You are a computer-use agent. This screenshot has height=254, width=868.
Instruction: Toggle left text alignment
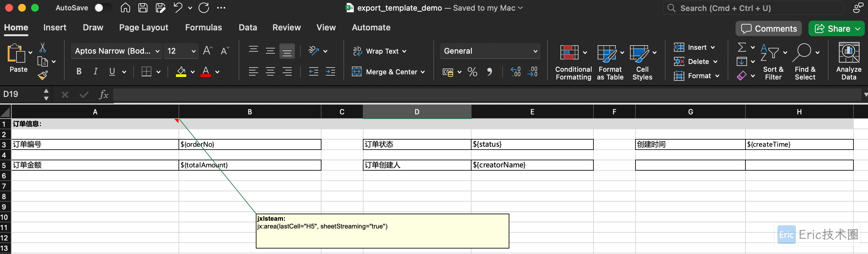pos(254,71)
